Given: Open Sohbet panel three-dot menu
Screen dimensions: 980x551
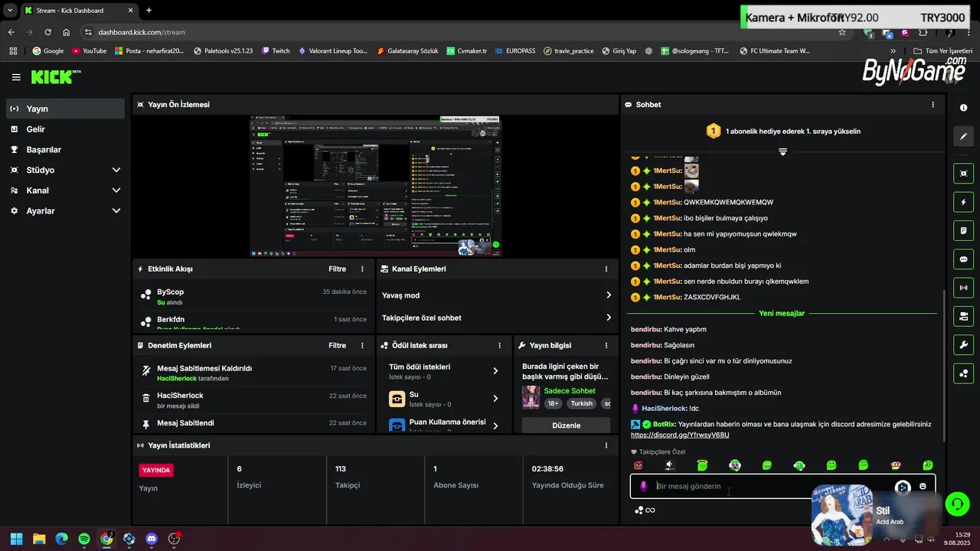Looking at the screenshot, I should pyautogui.click(x=933, y=105).
